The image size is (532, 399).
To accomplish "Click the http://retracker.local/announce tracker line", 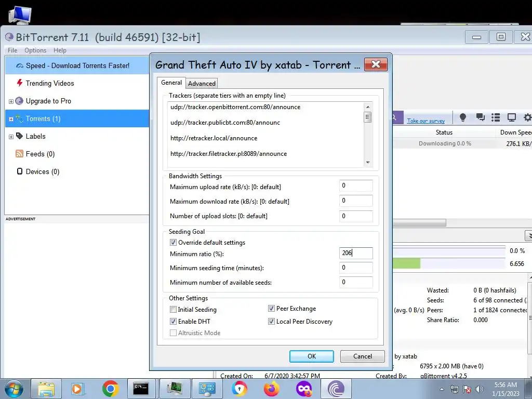I will (214, 138).
